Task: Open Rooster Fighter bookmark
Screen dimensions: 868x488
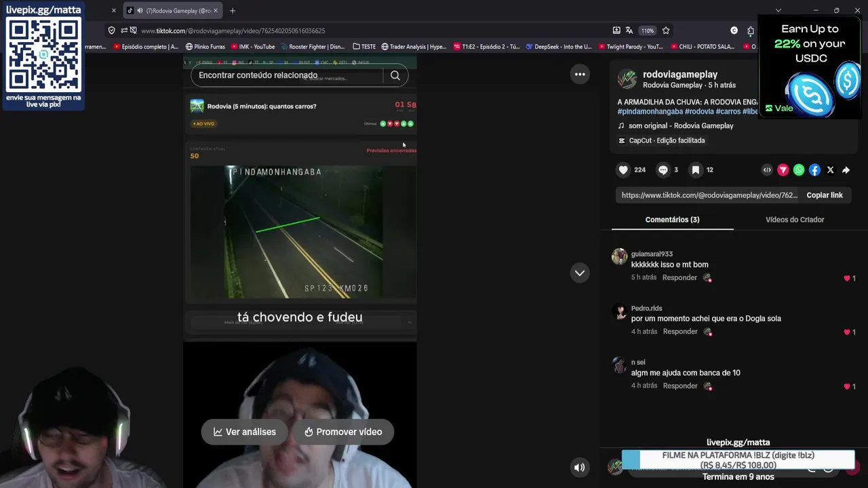Action: pos(313,47)
